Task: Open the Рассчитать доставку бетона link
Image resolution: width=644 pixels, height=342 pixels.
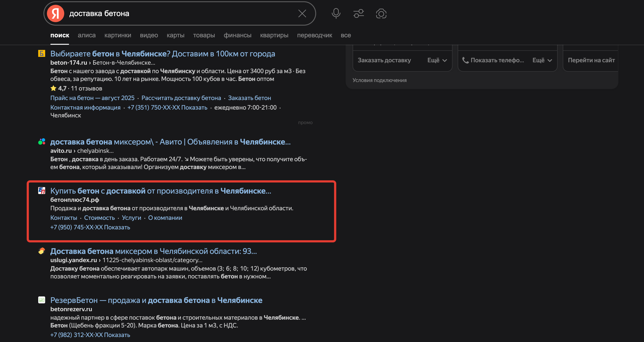Action: pyautogui.click(x=181, y=98)
